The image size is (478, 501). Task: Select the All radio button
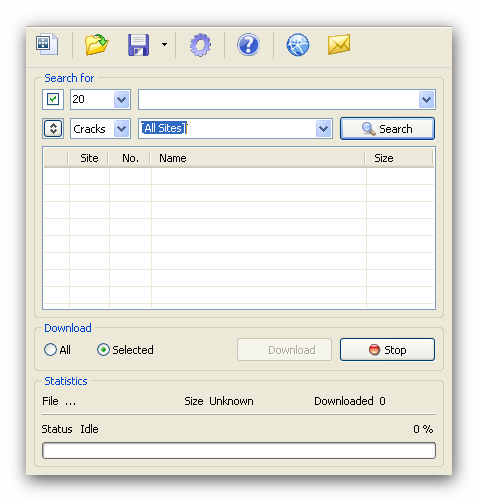[x=50, y=350]
